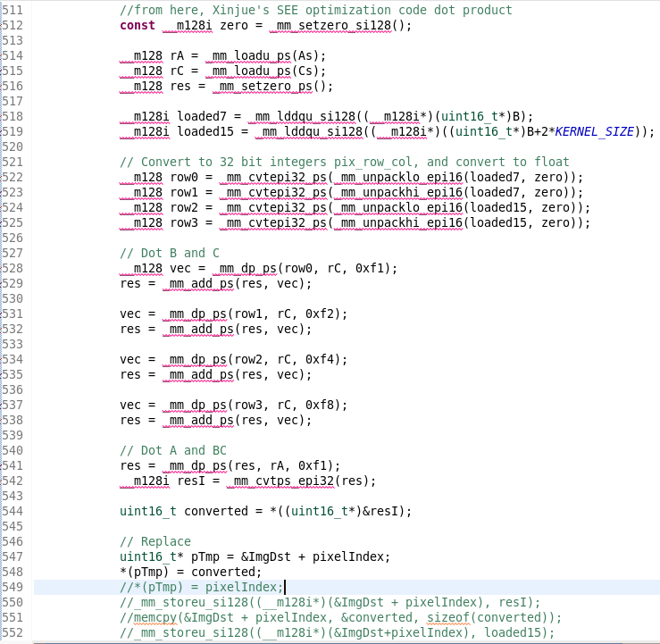The image size is (660, 644).
Task: Click the 'KERNEL_SIZE' constant on line 519
Action: tap(594, 131)
